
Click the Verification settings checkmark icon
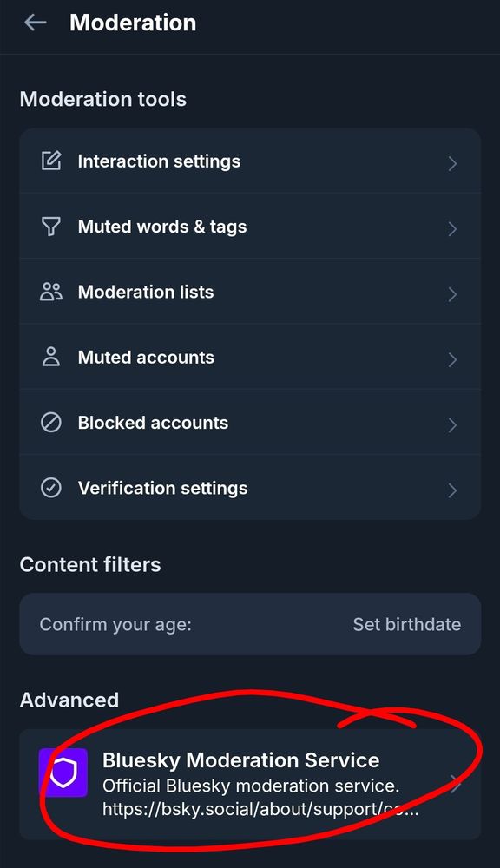[52, 488]
